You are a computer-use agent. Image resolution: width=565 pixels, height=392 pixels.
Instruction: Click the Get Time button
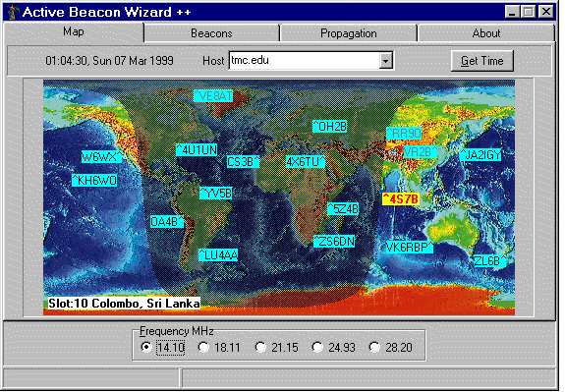click(482, 61)
